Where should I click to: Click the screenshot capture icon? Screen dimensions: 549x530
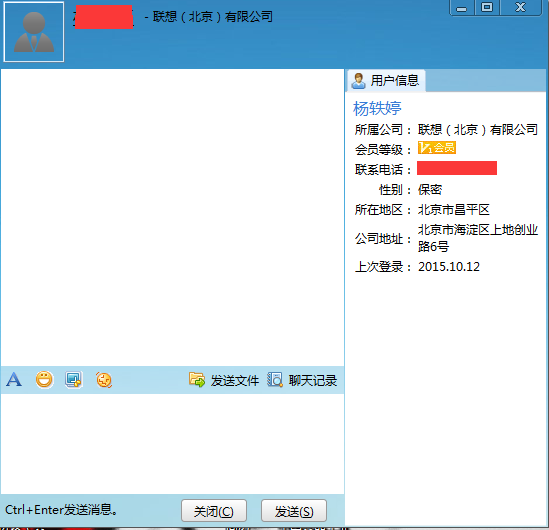pyautogui.click(x=104, y=380)
